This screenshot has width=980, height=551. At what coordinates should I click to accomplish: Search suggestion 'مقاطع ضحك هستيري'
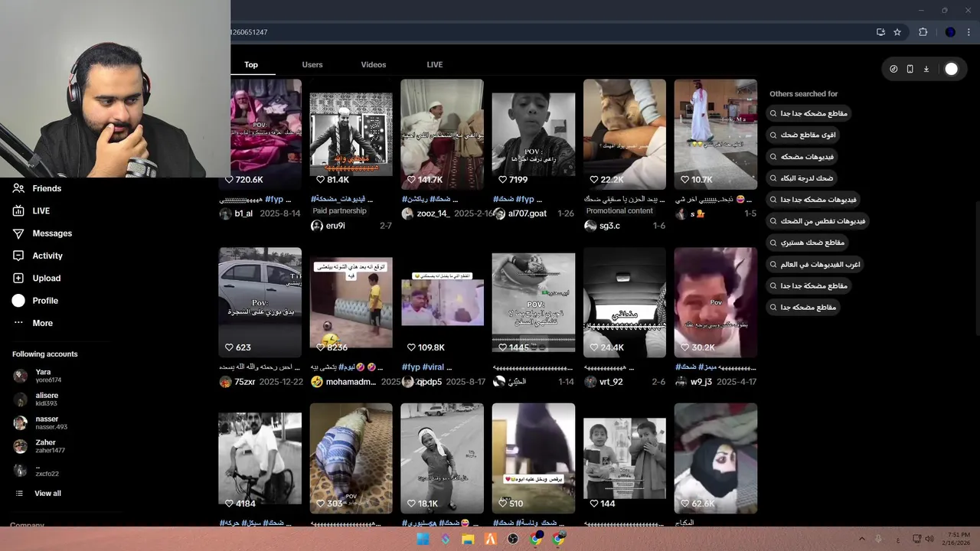(807, 243)
